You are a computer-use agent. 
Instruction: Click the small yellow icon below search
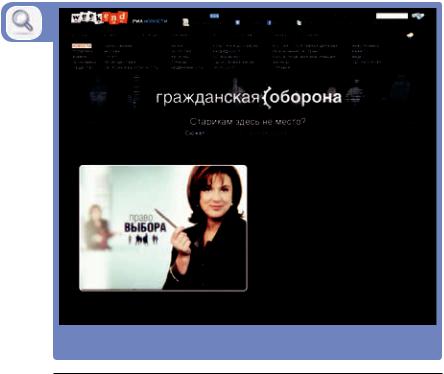pos(410,35)
